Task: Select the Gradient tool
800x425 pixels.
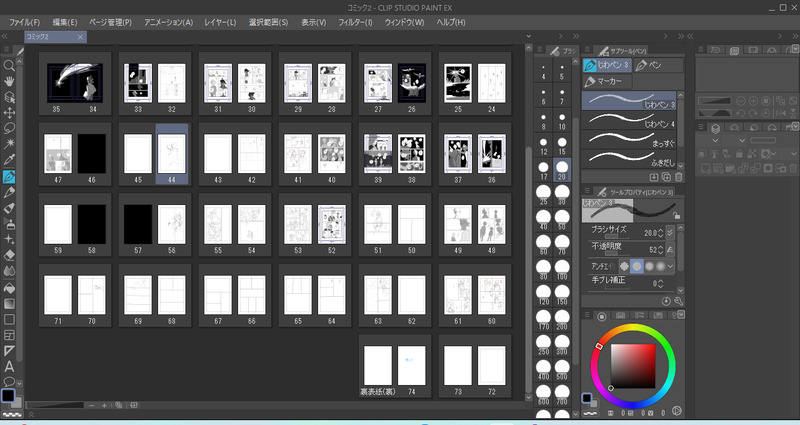Action: (9, 304)
